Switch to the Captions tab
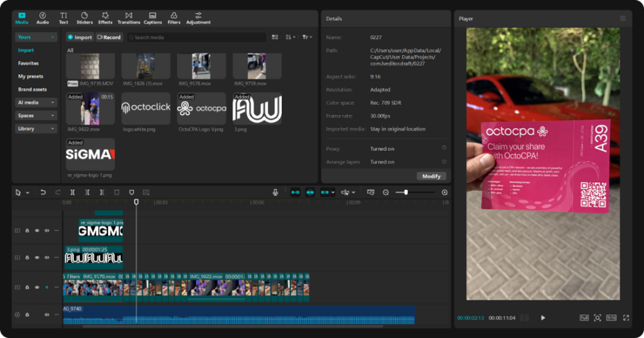Viewport: 644px width, 338px height. (152, 18)
